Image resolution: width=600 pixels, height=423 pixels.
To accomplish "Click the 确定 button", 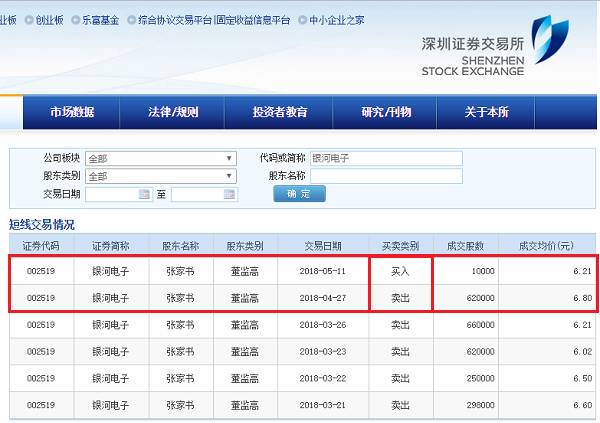I will pyautogui.click(x=299, y=194).
